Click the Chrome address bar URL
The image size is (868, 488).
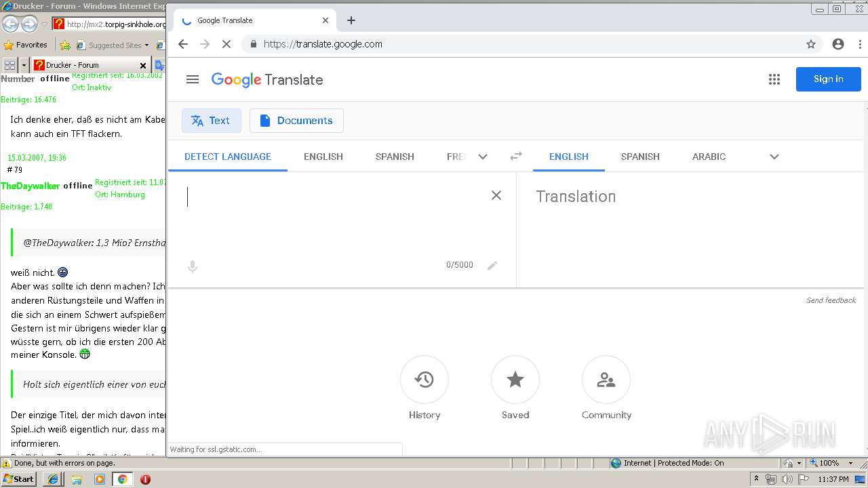pos(323,44)
